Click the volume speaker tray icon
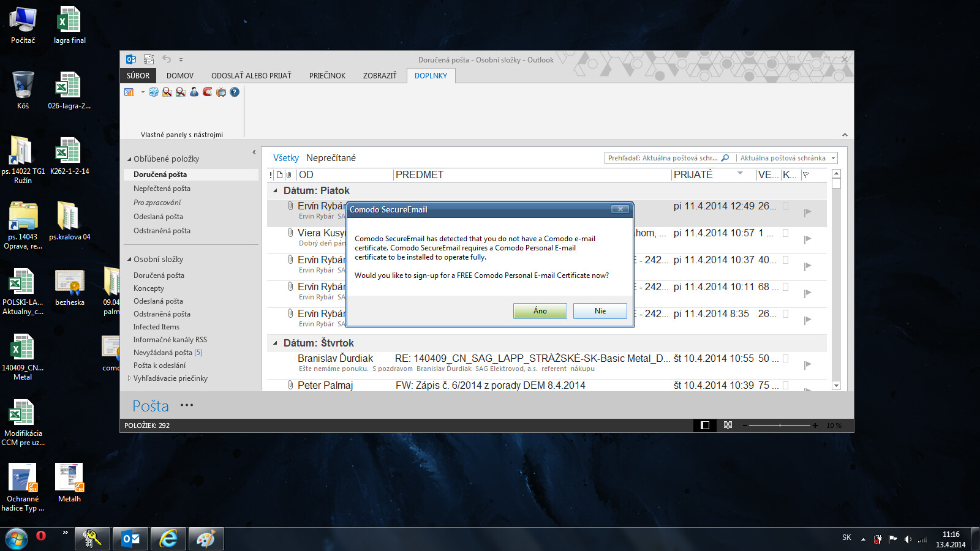980x551 pixels. pos(908,539)
